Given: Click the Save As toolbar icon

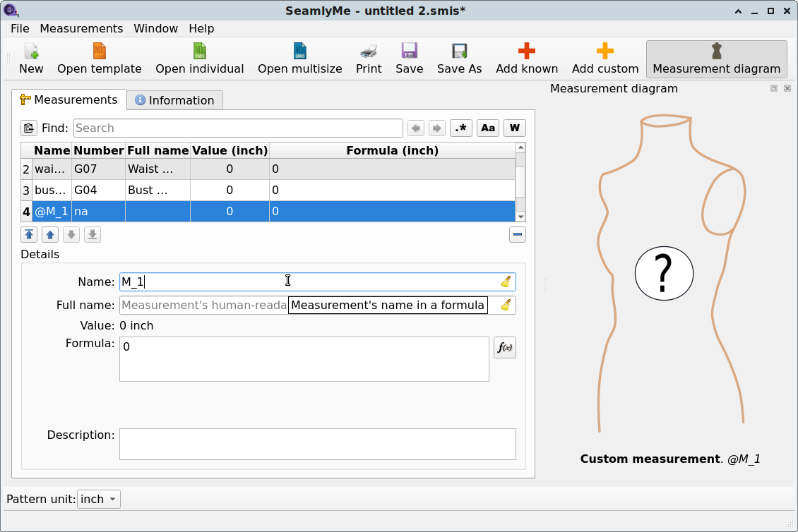Looking at the screenshot, I should [x=459, y=59].
